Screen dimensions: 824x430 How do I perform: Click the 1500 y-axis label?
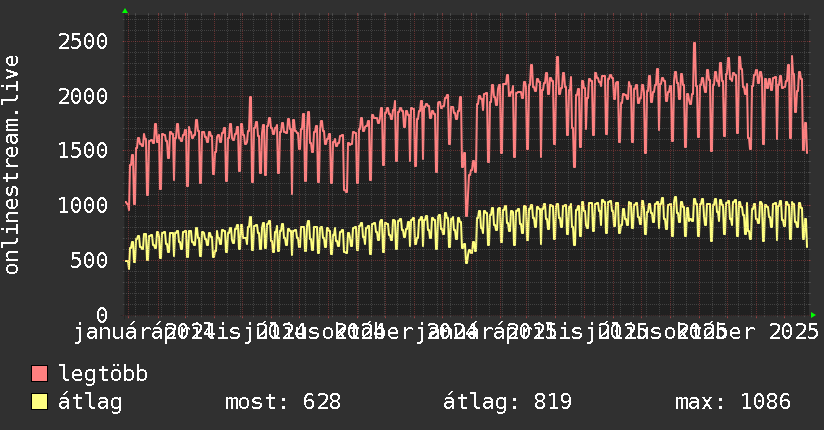coord(83,151)
